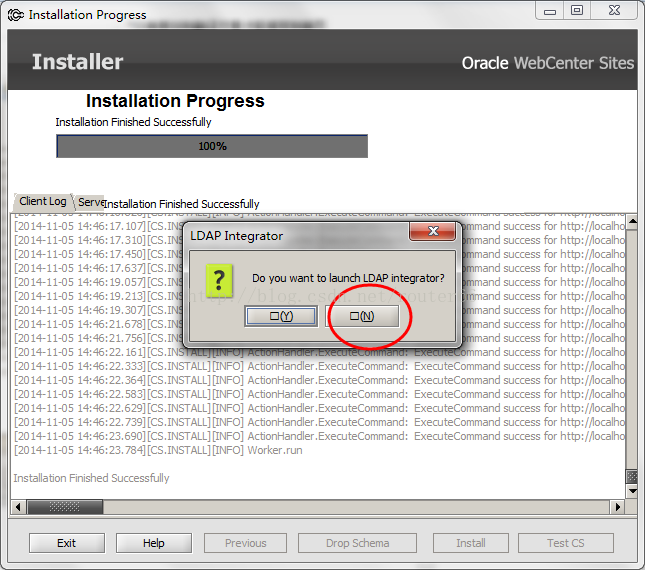Open Help from the installer footer
This screenshot has width=645, height=570.
tap(154, 543)
